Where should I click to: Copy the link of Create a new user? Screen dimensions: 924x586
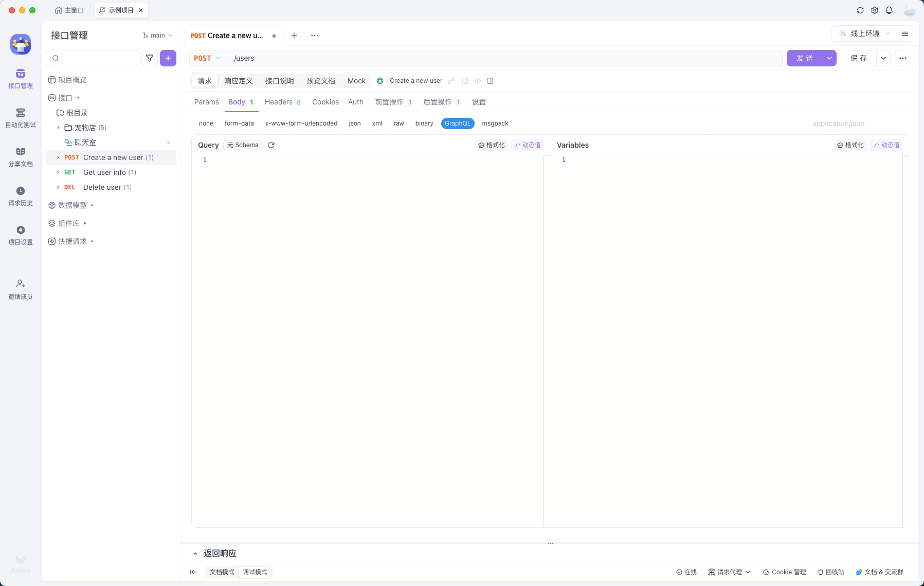click(x=451, y=81)
